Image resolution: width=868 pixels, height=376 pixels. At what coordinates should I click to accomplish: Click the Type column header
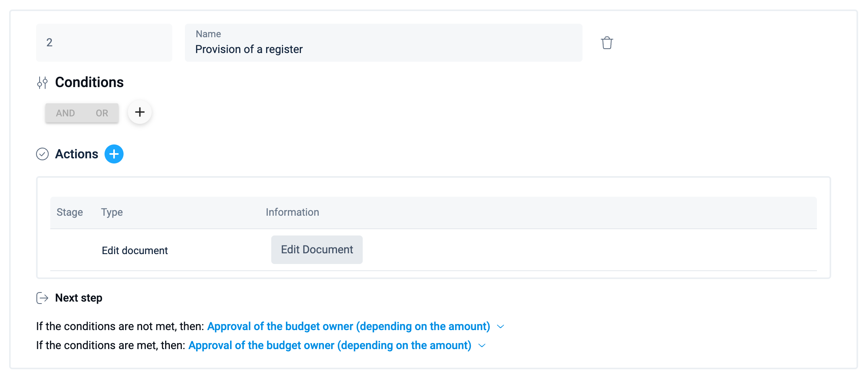point(112,213)
